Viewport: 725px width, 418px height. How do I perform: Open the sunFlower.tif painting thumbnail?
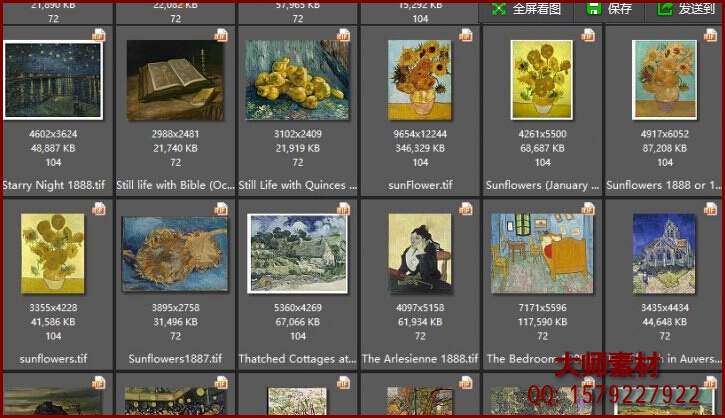point(420,80)
